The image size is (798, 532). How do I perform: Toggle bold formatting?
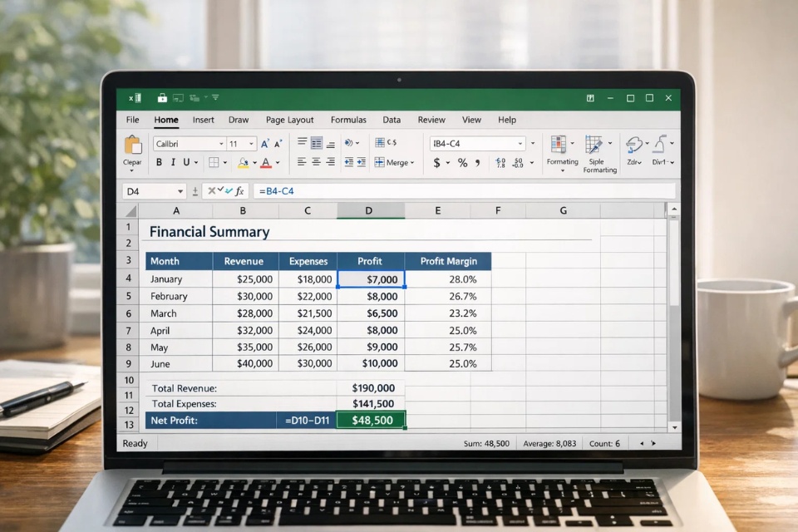coord(159,163)
